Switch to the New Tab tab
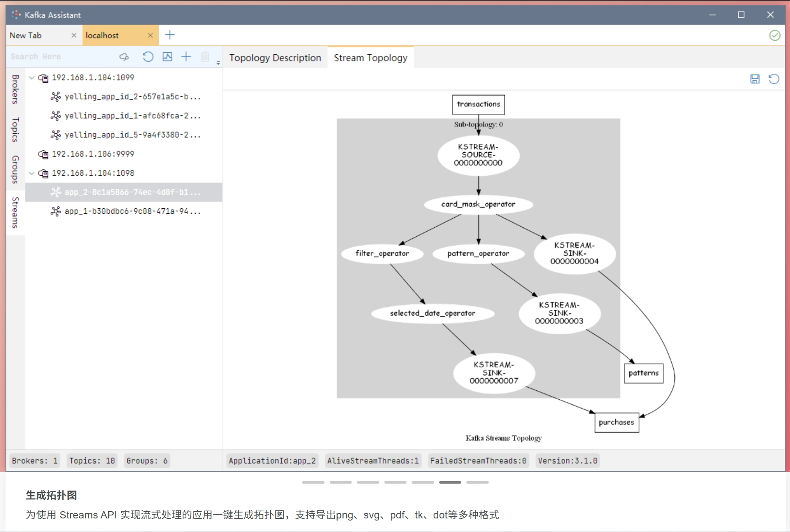Viewport: 790px width, 532px height. 25,36
